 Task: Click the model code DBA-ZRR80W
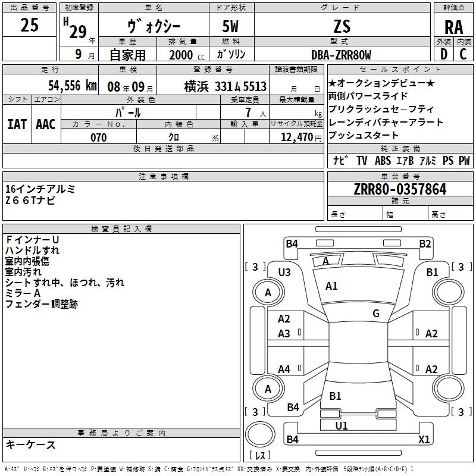(341, 55)
